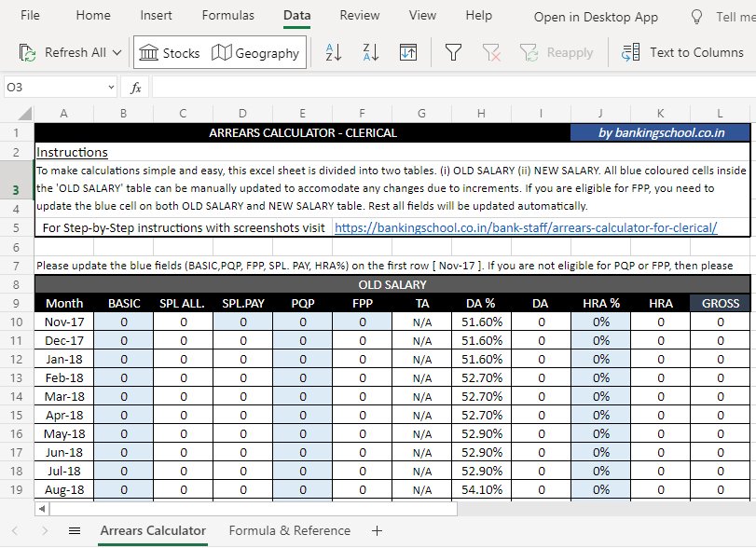Open the bankingschool.co.in arrears calculator link
Image resolution: width=756 pixels, height=548 pixels.
[525, 227]
